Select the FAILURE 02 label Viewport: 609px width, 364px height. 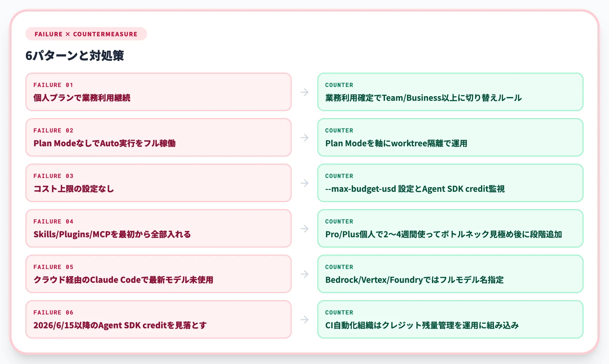(x=53, y=130)
